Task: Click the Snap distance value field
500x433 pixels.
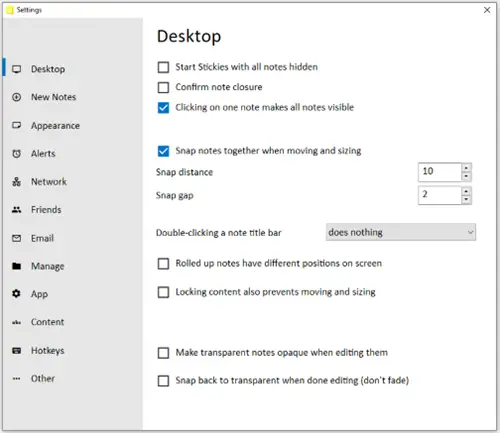Action: [x=440, y=172]
